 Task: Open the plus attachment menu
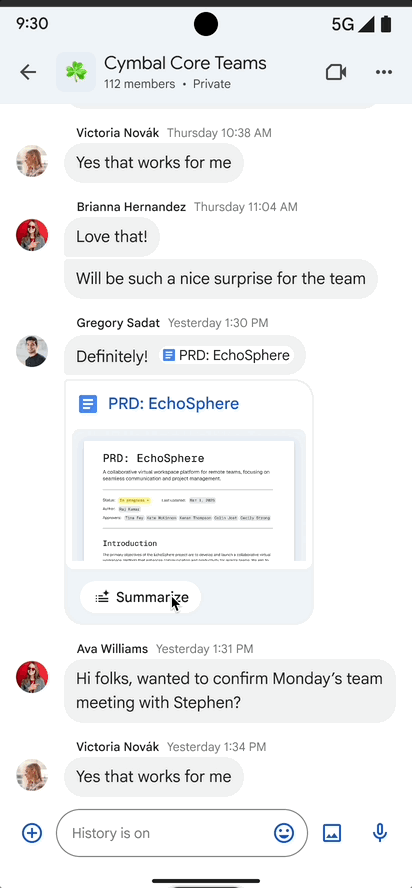point(32,833)
